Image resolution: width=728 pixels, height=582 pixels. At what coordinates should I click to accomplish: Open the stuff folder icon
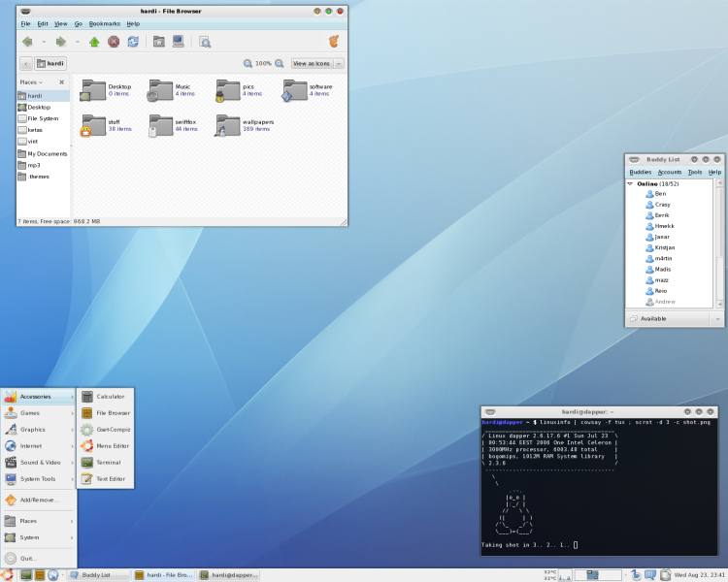click(93, 125)
